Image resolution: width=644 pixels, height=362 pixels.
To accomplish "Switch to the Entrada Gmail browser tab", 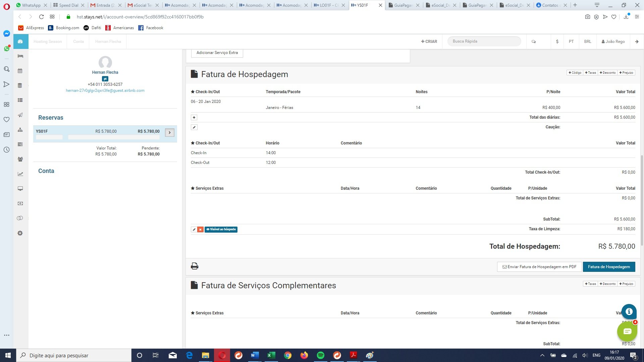I will pyautogui.click(x=105, y=5).
